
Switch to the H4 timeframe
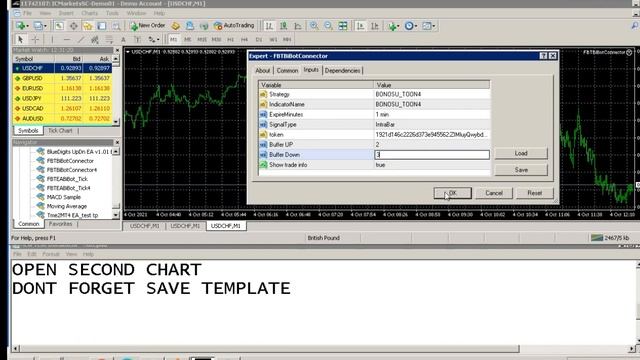244,40
